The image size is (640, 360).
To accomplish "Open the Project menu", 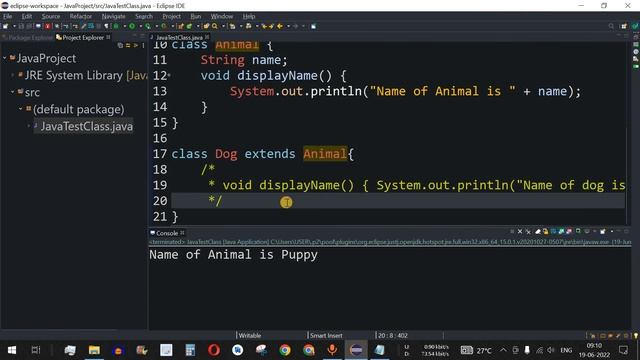I will 171,16.
